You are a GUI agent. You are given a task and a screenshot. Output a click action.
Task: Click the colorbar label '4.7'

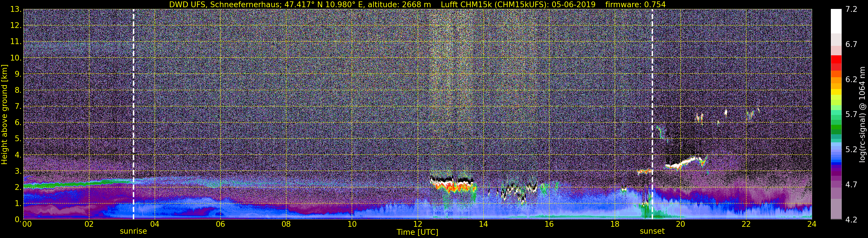(851, 185)
